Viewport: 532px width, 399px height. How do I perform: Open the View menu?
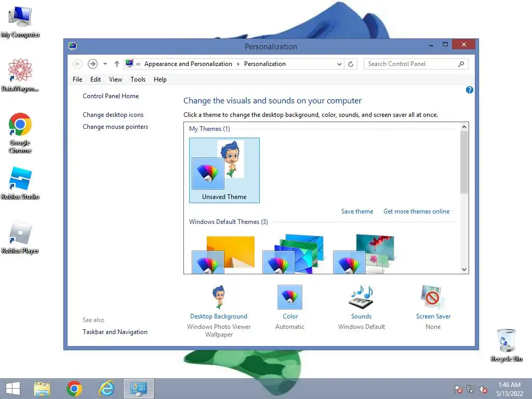pyautogui.click(x=115, y=79)
